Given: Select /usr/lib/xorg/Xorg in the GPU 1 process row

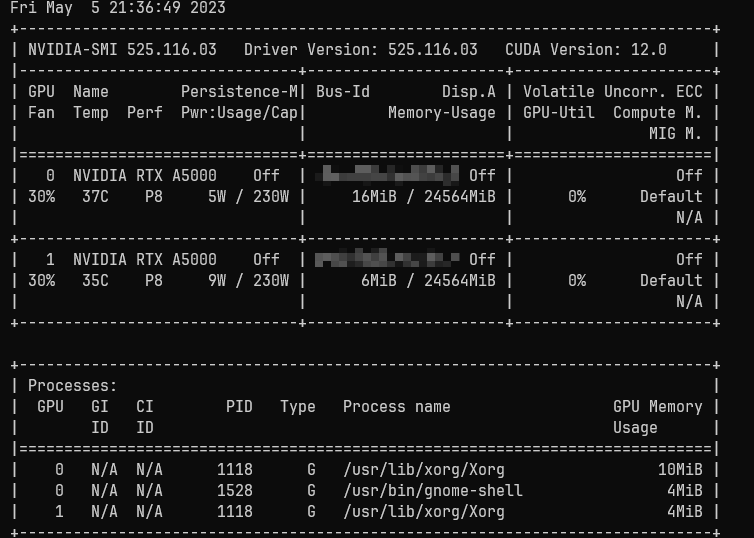Looking at the screenshot, I should click(x=424, y=512).
